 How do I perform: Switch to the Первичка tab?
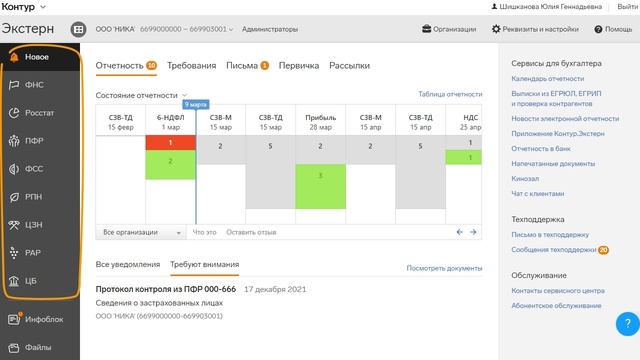299,66
